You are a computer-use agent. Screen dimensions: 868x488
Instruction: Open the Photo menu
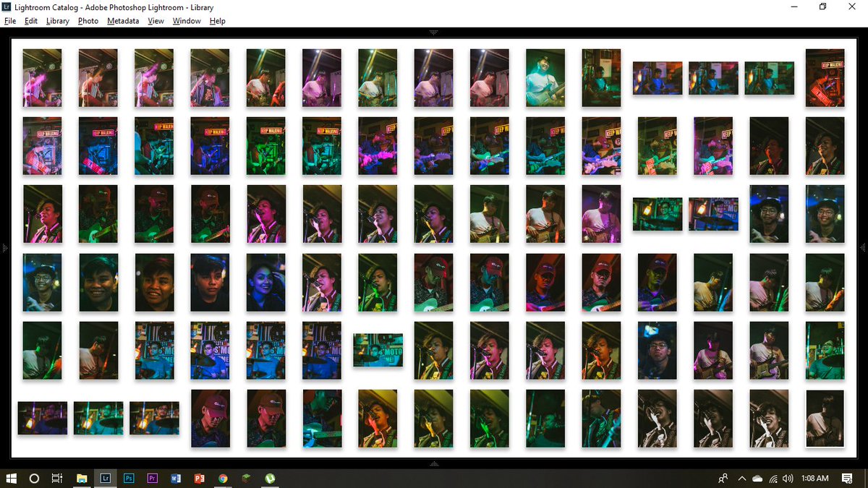88,21
